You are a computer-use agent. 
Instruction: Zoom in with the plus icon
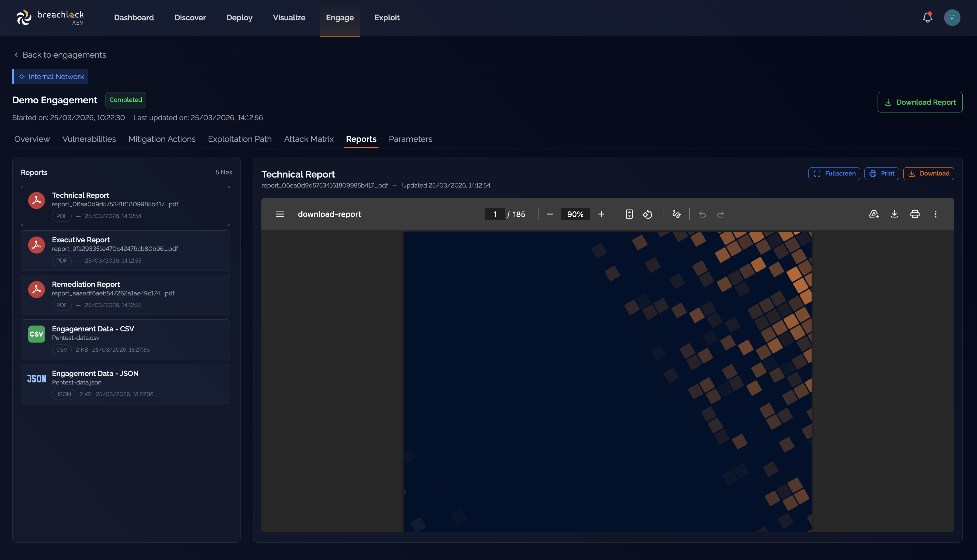[601, 214]
